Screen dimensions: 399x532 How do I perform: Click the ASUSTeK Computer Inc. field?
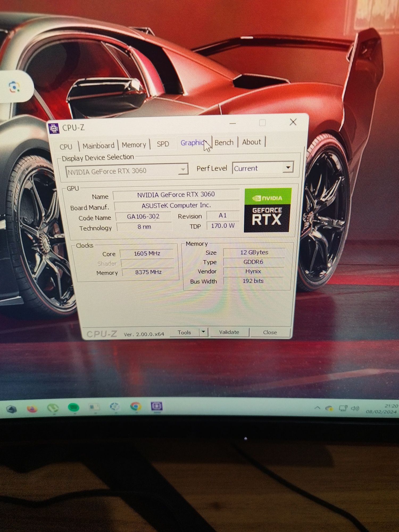coord(176,206)
